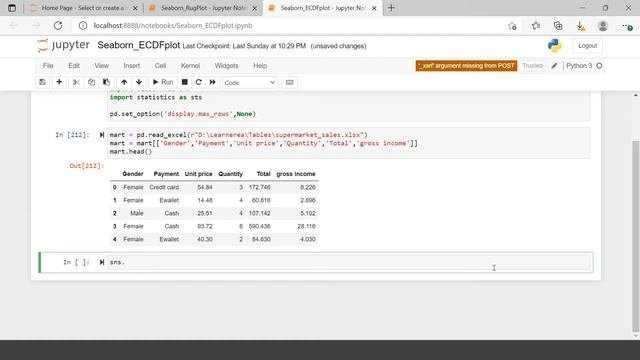Open browser settings and more menu
Image resolution: width=640 pixels, height=360 pixels.
coord(627,26)
